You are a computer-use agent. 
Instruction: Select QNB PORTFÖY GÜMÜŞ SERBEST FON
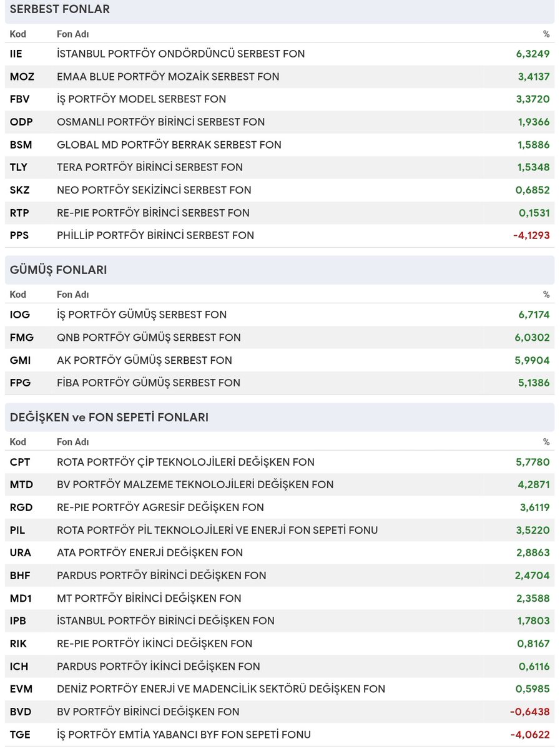tap(149, 338)
